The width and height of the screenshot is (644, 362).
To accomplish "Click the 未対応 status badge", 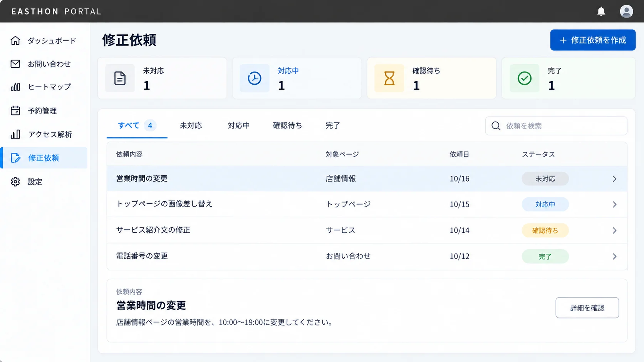I will (x=545, y=179).
